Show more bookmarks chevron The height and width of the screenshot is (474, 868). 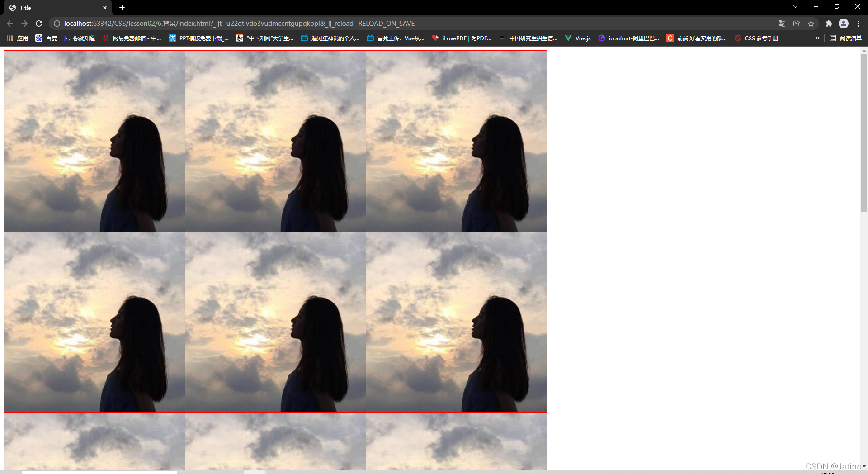817,38
